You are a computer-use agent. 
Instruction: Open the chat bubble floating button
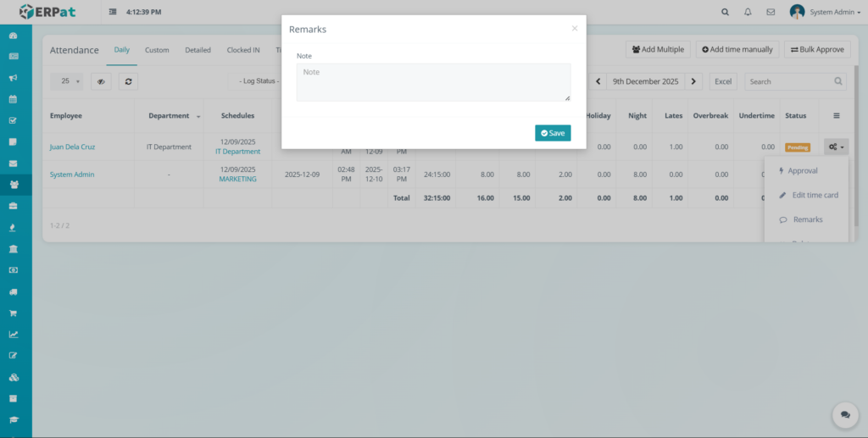point(845,415)
